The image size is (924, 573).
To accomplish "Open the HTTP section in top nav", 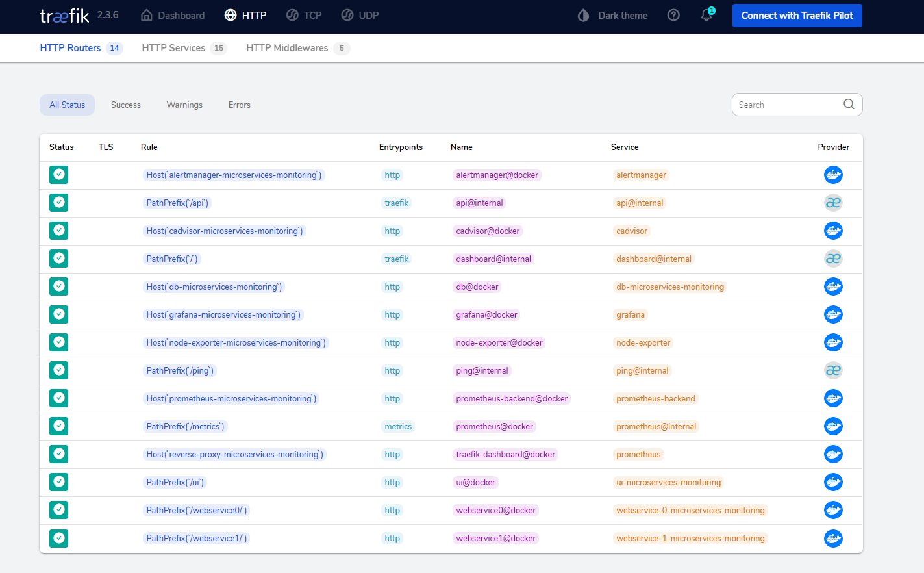I will pyautogui.click(x=245, y=16).
